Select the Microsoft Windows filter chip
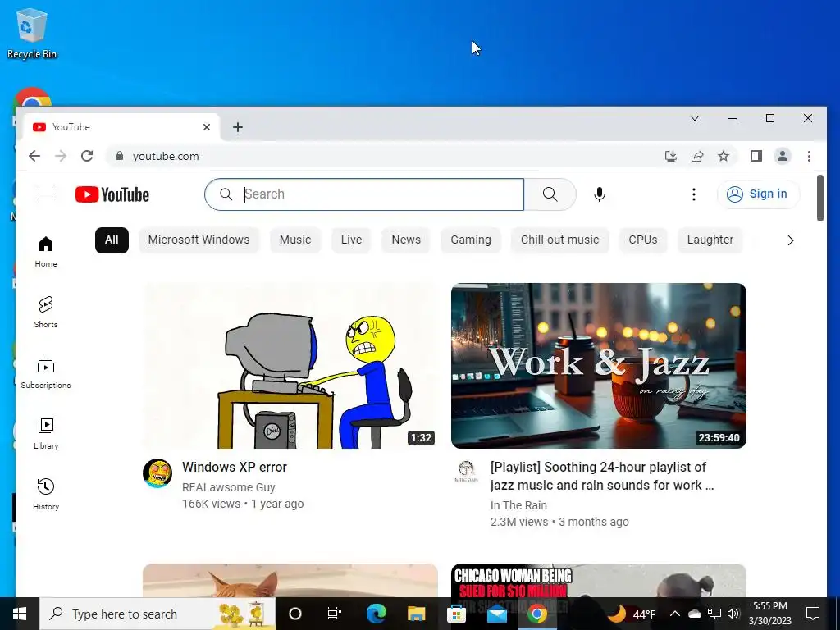 pos(199,240)
